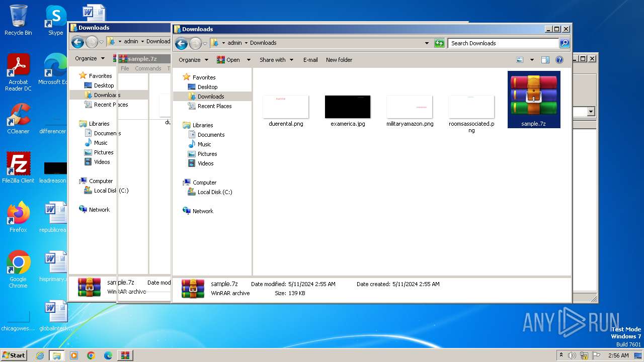This screenshot has height=362, width=644.
Task: Open Commands menu in WinRAR window
Action: (148, 68)
